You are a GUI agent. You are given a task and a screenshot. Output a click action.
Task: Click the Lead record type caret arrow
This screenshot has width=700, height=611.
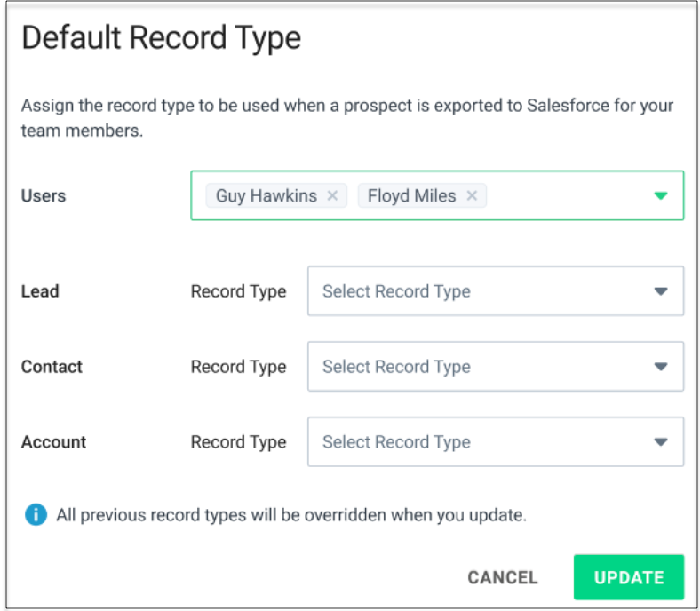660,291
